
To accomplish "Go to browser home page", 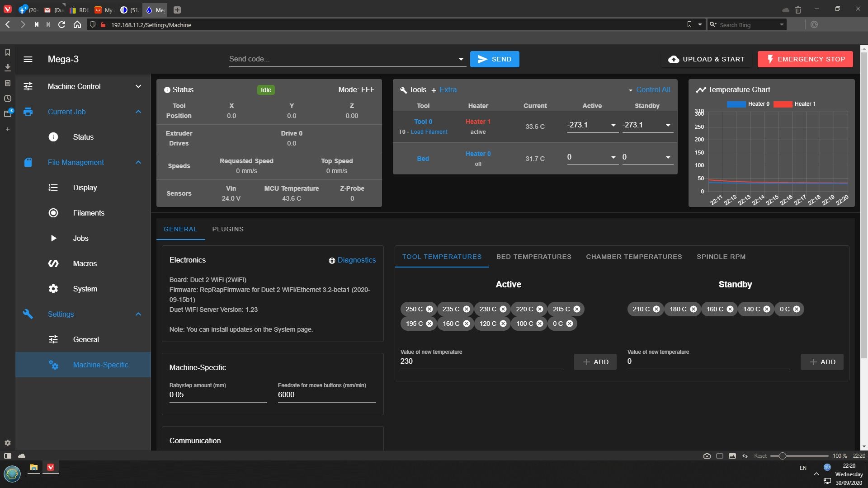I will pyautogui.click(x=77, y=25).
